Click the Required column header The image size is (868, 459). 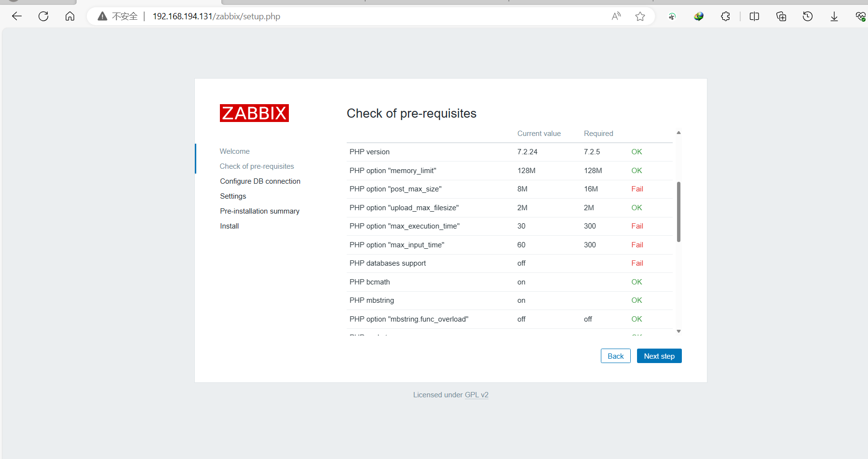[x=598, y=134]
